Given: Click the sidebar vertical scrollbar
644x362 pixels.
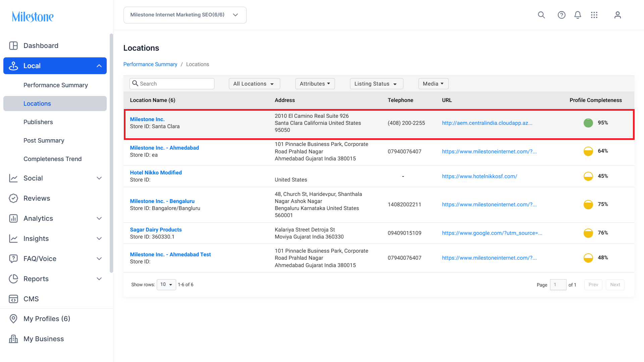Looking at the screenshot, I should pos(111,153).
